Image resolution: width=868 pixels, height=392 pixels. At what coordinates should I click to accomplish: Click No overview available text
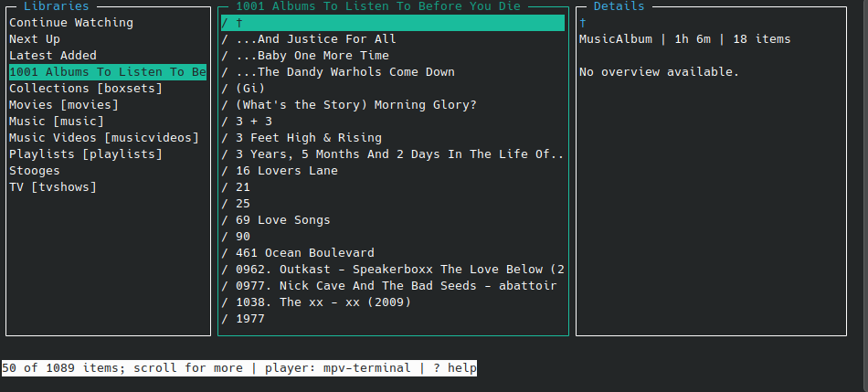660,72
